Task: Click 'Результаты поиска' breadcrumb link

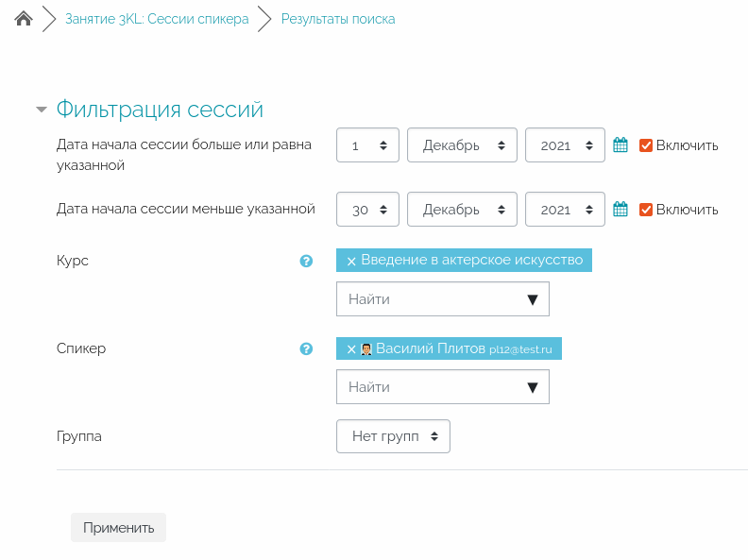Action: point(338,19)
